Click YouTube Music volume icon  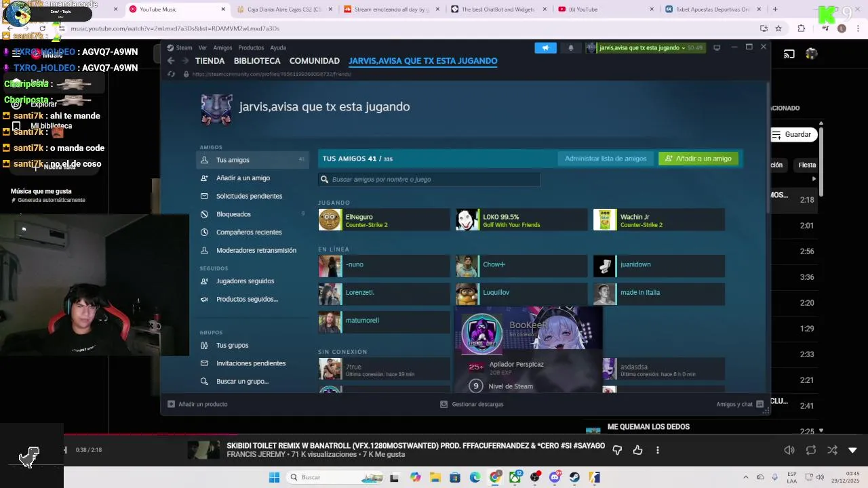[x=789, y=450]
